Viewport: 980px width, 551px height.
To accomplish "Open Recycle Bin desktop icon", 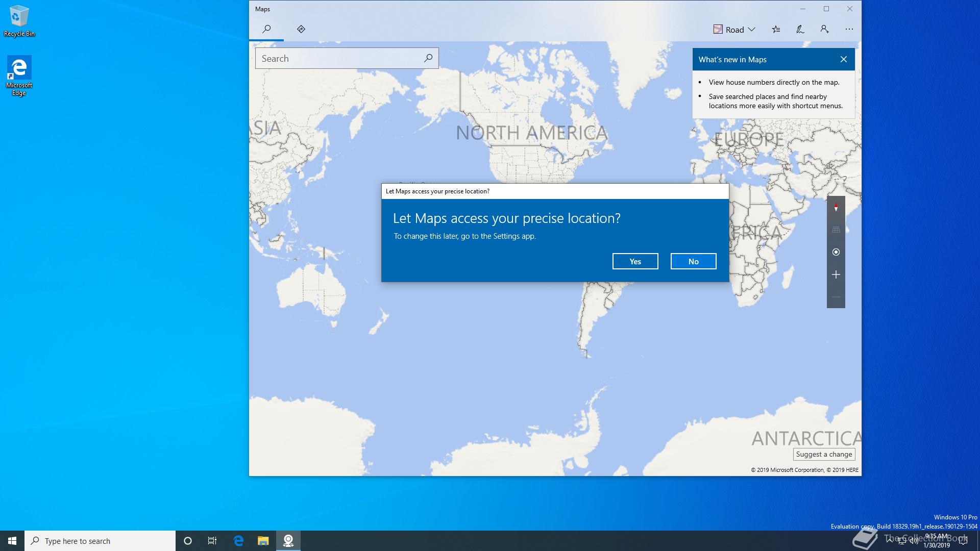I will pos(19,21).
